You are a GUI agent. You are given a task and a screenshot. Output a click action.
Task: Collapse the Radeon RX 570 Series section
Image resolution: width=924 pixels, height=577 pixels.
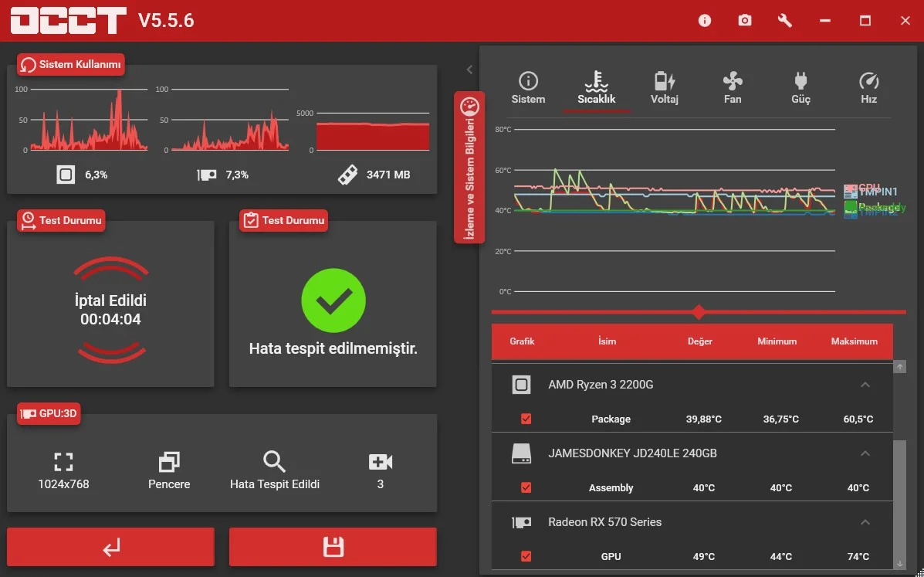click(x=865, y=522)
